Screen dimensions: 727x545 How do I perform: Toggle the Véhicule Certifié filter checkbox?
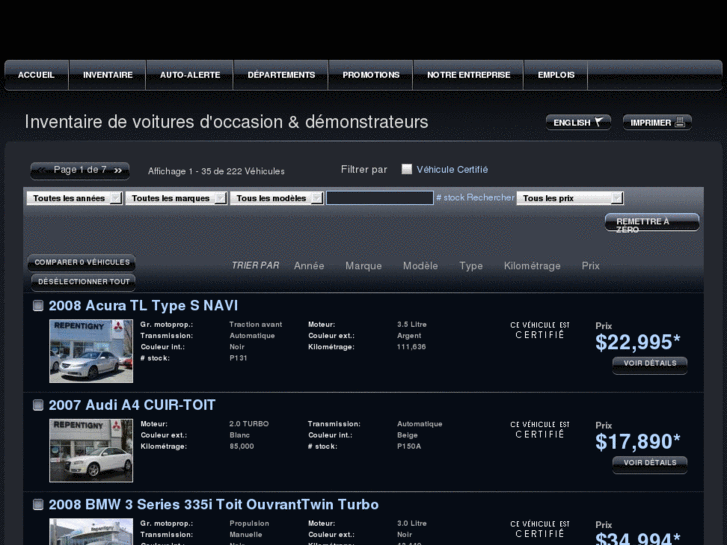[x=407, y=169]
